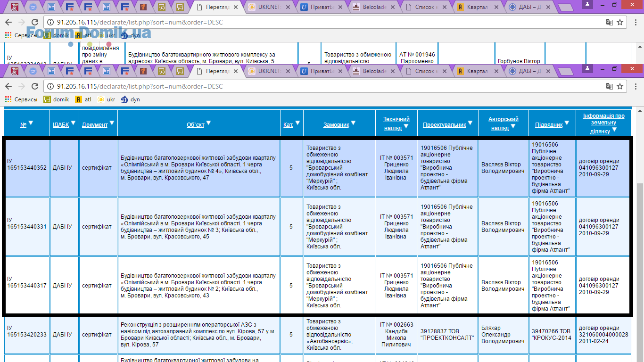Viewport: 644px width, 362px height.
Task: Click the № column header link
Action: (23, 125)
